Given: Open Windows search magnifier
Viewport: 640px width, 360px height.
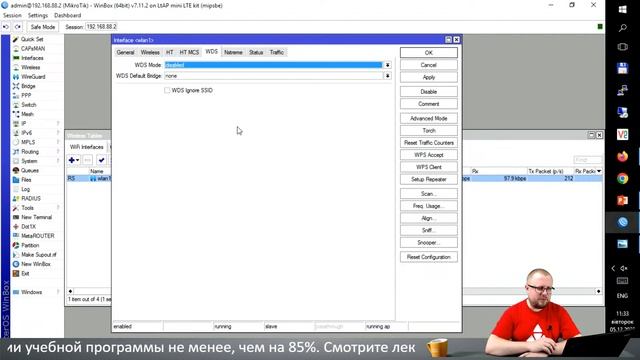Looking at the screenshot, I should 622,28.
